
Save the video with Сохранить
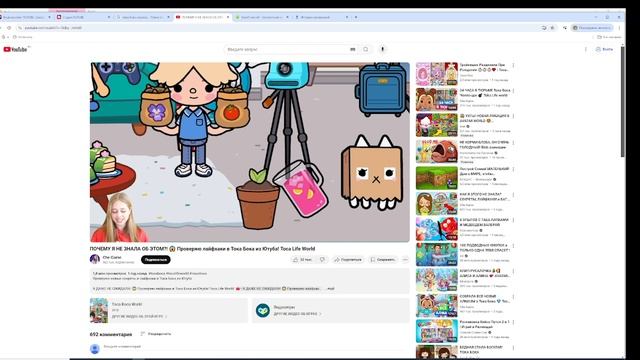pos(382,260)
